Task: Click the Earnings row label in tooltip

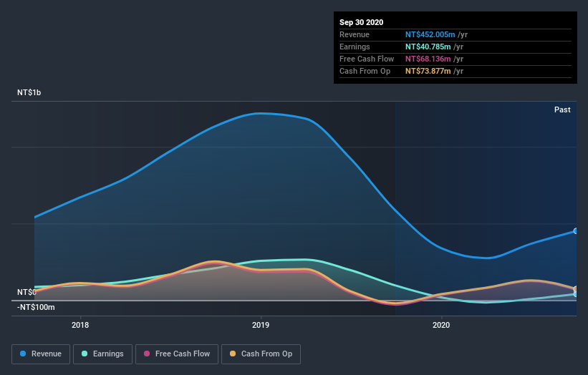Action: click(x=355, y=47)
